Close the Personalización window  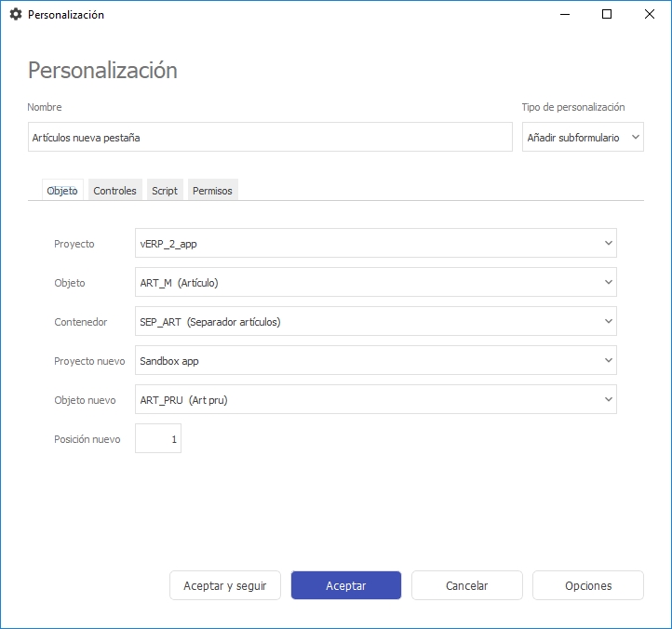(x=649, y=15)
